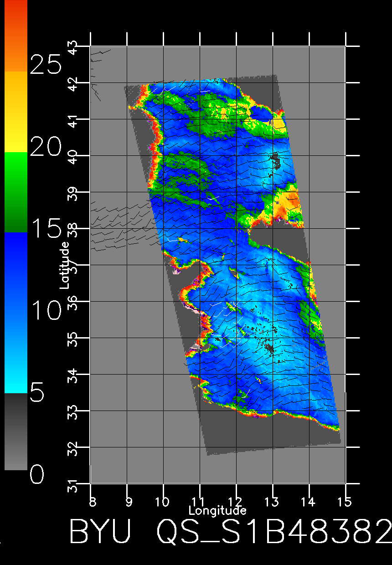Click longitude tick label 10
Screen dimensions: 392x565
tap(163, 502)
